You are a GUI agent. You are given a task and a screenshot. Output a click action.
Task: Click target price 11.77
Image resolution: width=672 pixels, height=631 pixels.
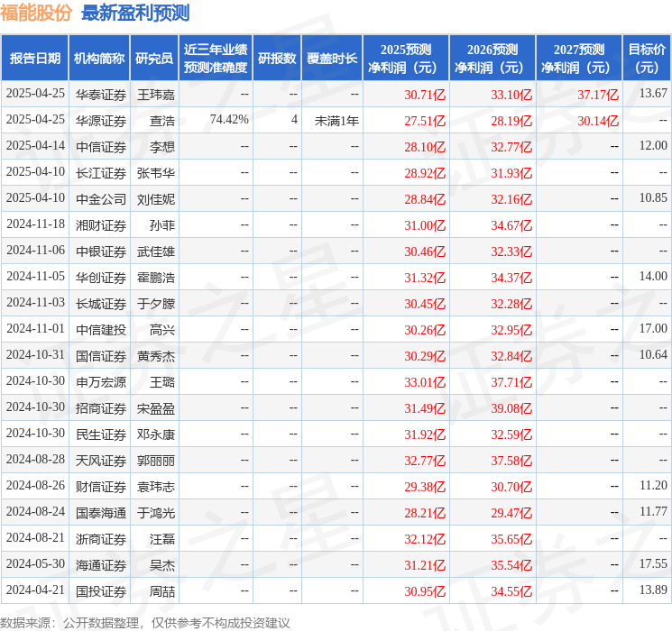[x=653, y=511]
